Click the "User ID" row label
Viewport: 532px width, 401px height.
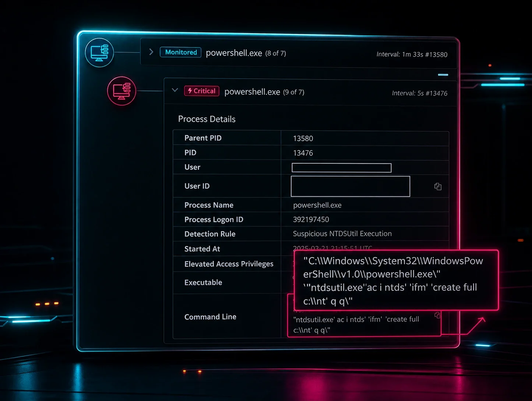[197, 186]
